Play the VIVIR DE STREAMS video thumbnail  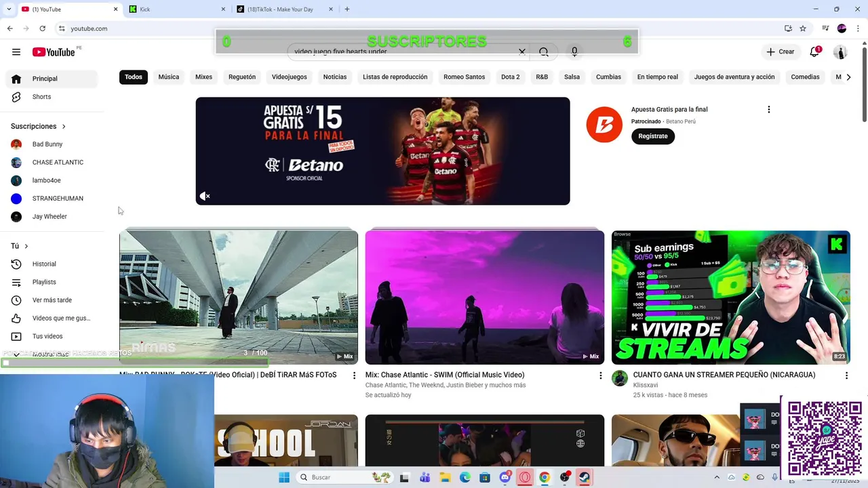point(730,298)
